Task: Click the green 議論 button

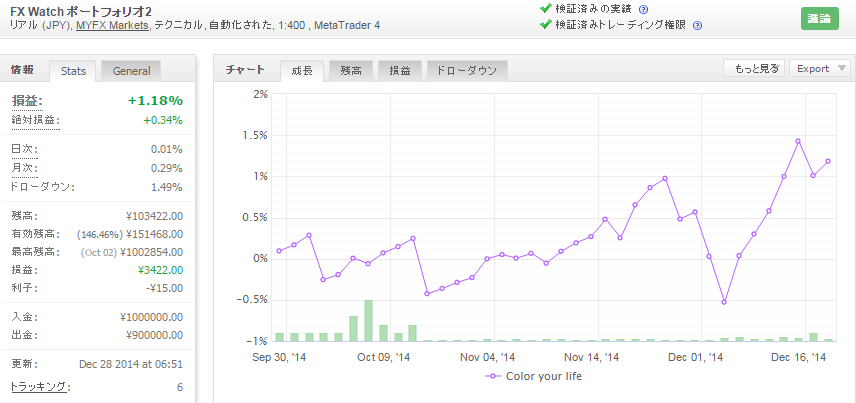Action: (819, 19)
